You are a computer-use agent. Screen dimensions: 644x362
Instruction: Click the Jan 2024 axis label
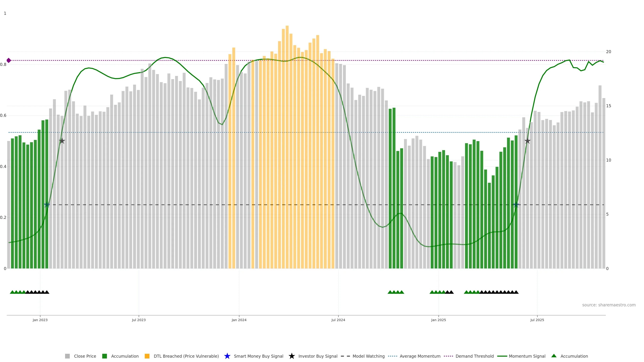point(239,320)
